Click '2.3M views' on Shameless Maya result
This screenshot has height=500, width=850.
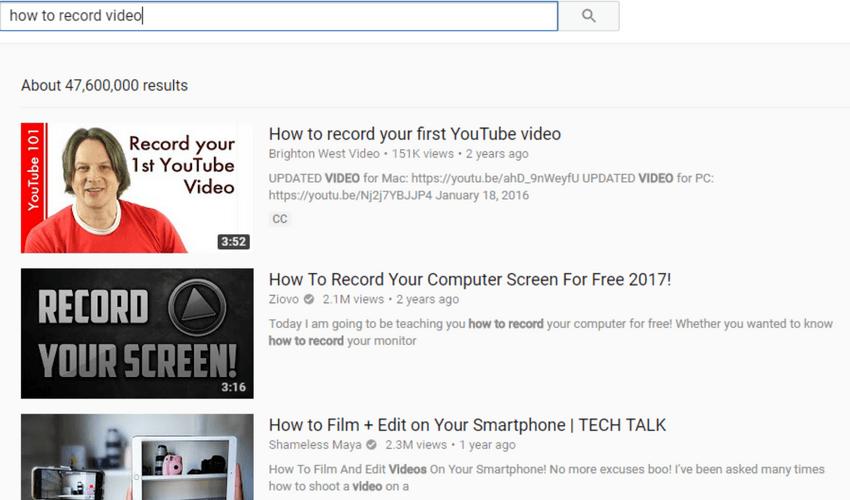coord(416,445)
